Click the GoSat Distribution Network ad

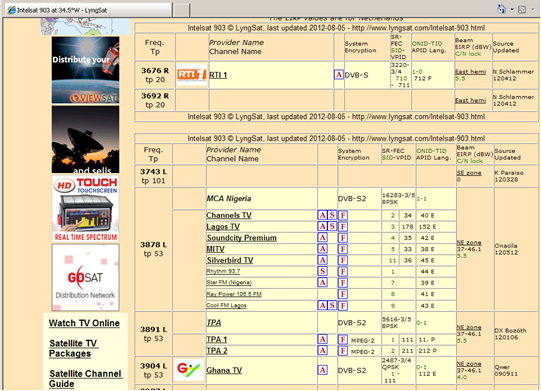click(x=86, y=277)
